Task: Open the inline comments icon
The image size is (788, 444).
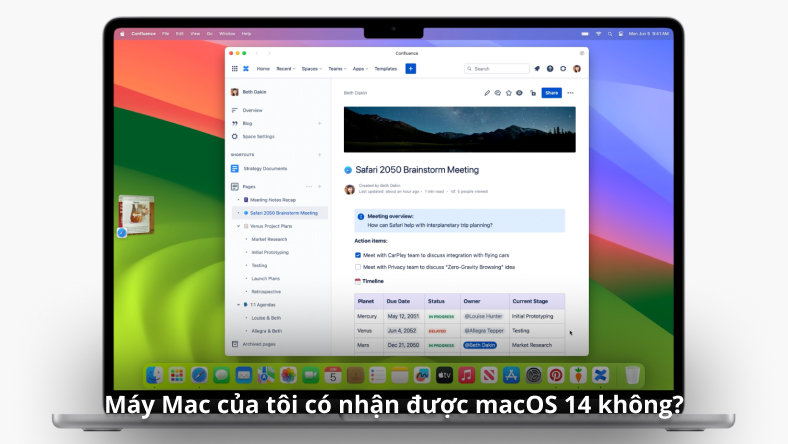Action: [498, 93]
